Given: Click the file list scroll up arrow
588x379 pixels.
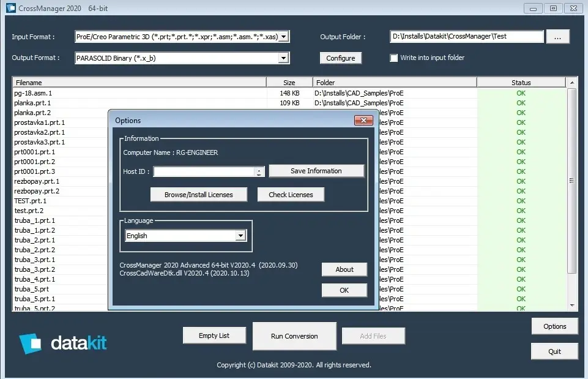Looking at the screenshot, I should (572, 83).
